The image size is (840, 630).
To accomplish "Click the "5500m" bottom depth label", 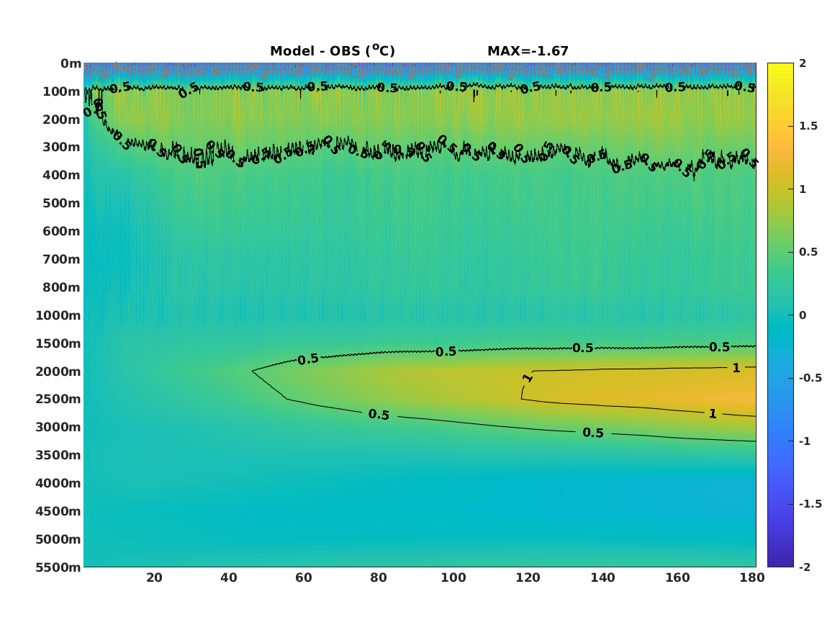I will (x=58, y=567).
